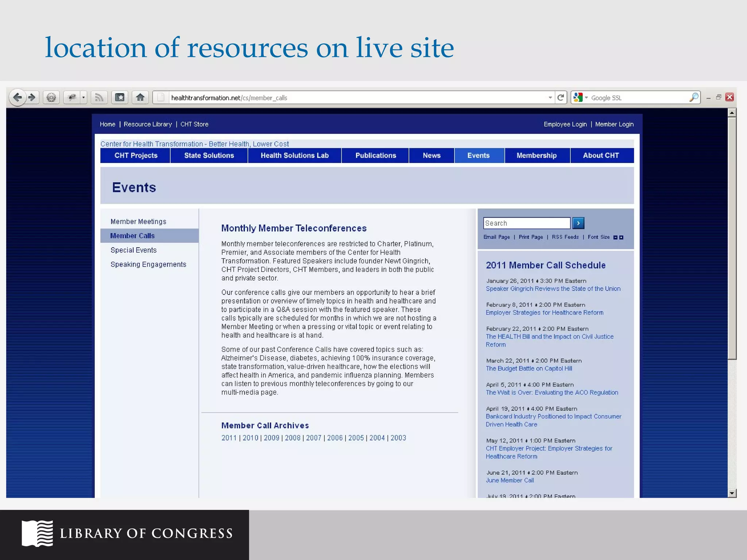Screen dimensions: 747x560
Task: Reload the page with the refresh icon
Action: [x=561, y=97]
